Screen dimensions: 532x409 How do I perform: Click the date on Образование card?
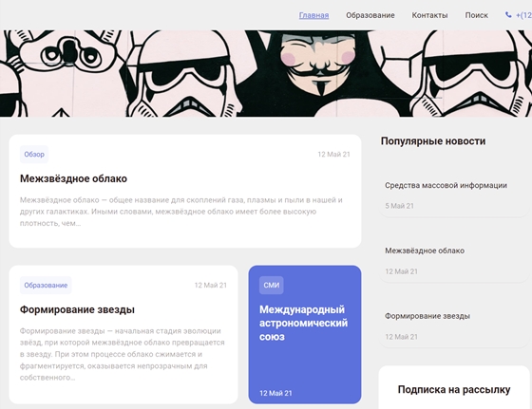tap(211, 286)
